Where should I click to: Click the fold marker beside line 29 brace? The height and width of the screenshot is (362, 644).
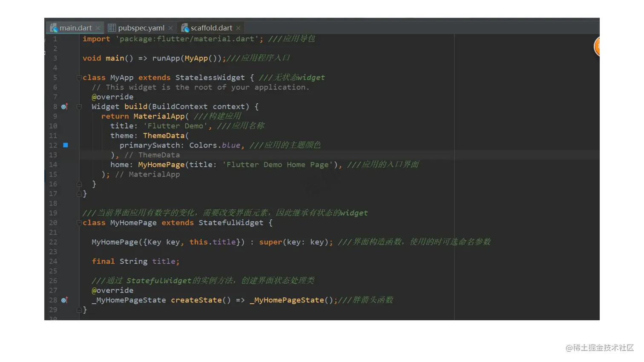pos(79,310)
